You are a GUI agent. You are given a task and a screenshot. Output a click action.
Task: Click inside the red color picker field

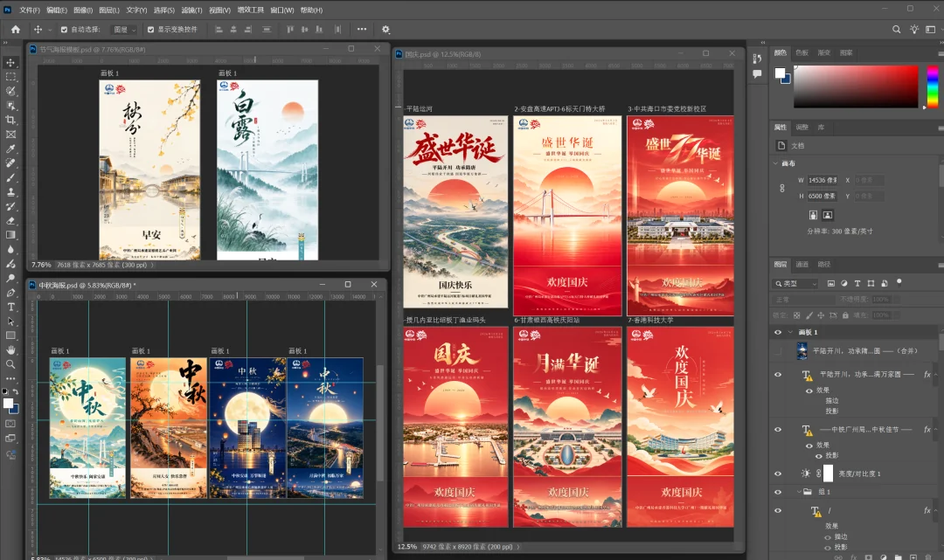pyautogui.click(x=856, y=86)
